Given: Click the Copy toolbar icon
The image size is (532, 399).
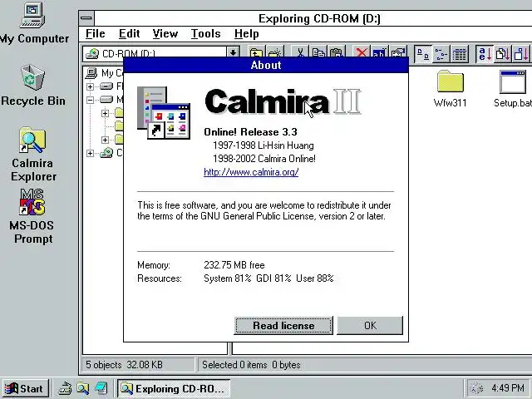Looking at the screenshot, I should click(x=318, y=53).
